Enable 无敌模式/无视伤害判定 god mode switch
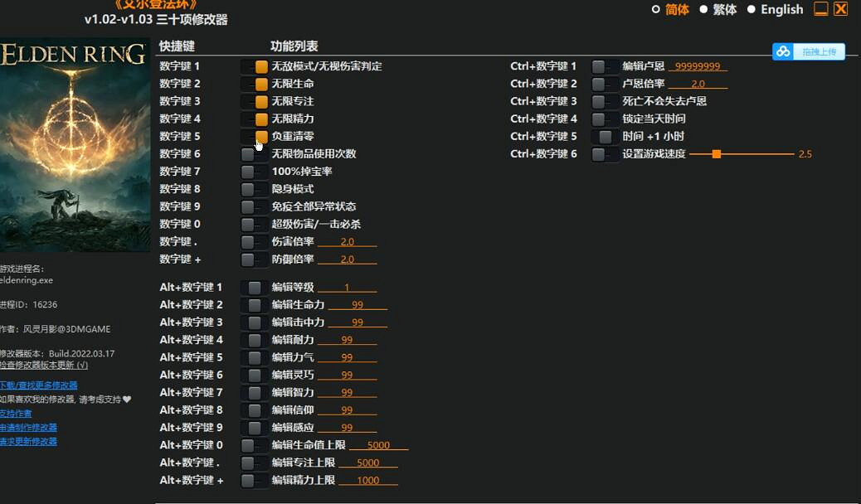This screenshot has height=504, width=861. tap(255, 65)
